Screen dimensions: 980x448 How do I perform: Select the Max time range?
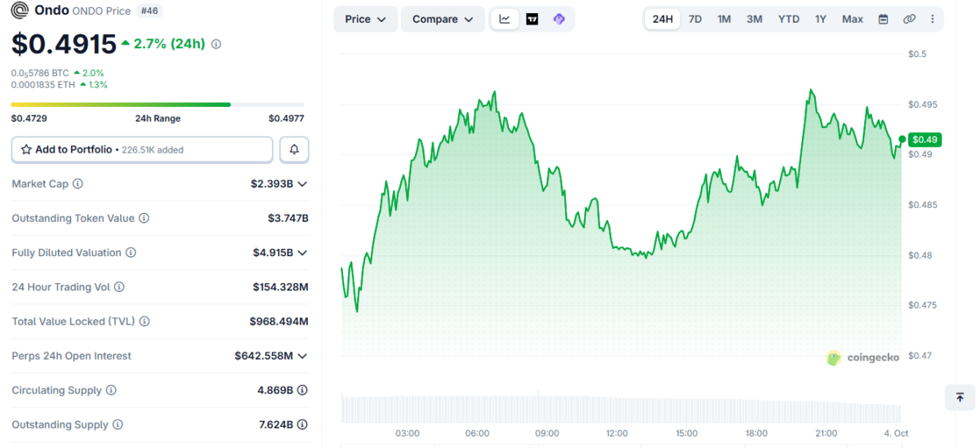pos(853,19)
